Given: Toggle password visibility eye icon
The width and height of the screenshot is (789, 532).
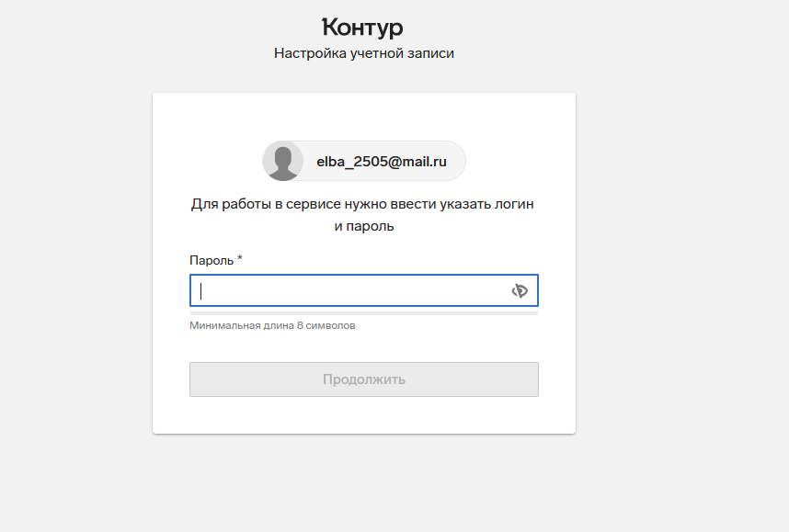Looking at the screenshot, I should 520,290.
